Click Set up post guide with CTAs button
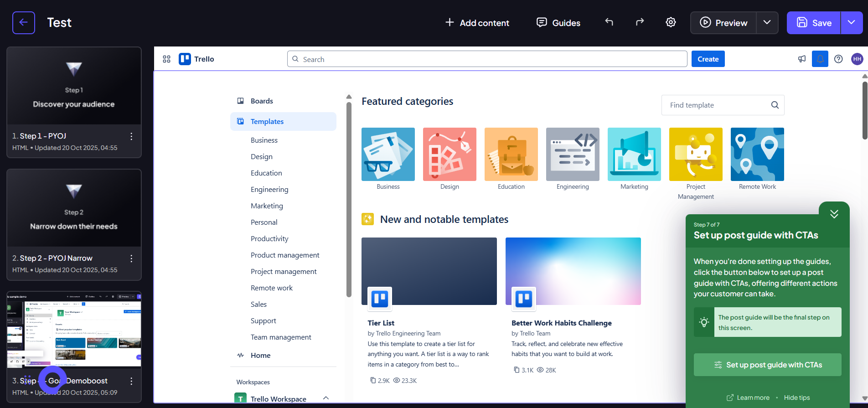868x408 pixels. coord(768,365)
